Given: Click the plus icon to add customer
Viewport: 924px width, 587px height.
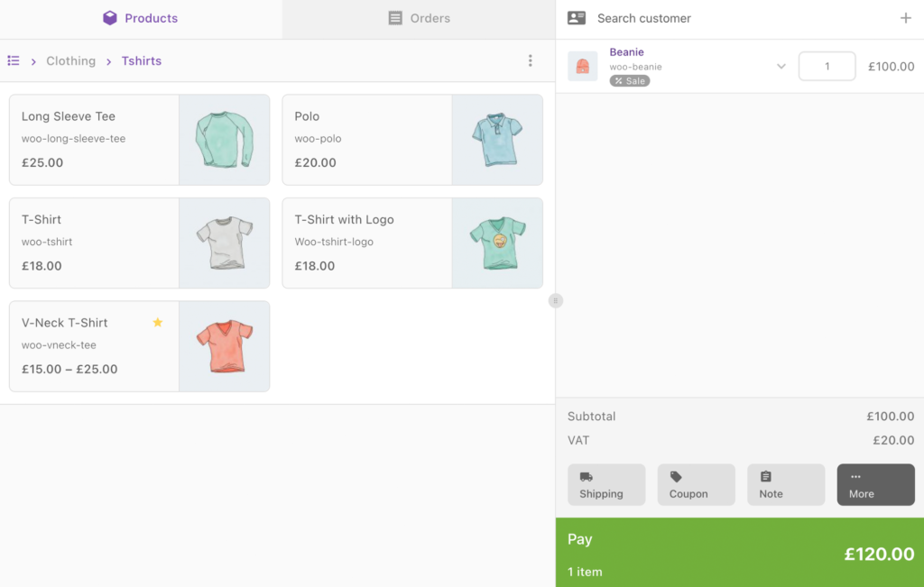Looking at the screenshot, I should [x=906, y=17].
